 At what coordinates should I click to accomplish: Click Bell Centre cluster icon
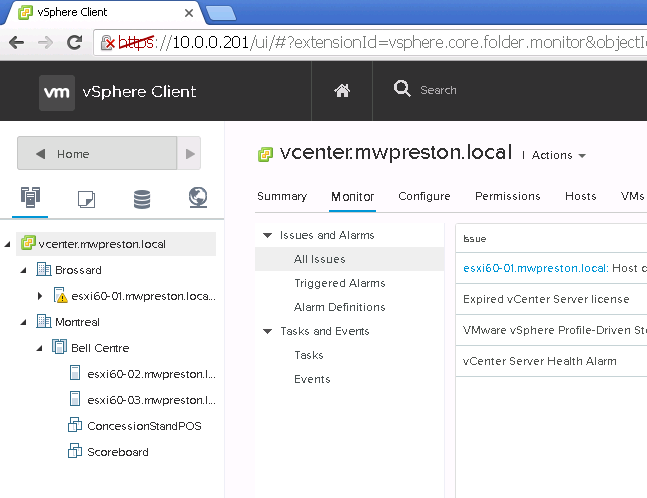click(59, 347)
